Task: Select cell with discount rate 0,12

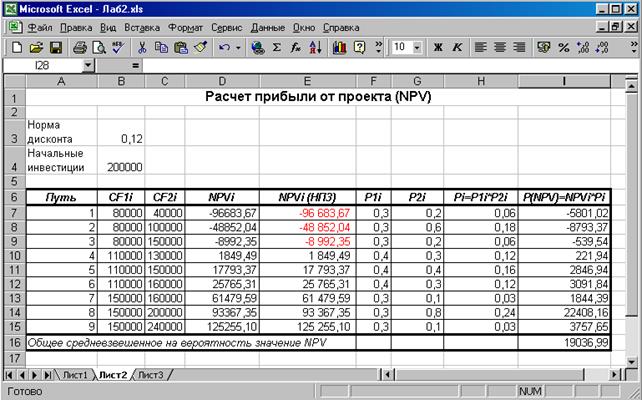Action: coord(121,132)
